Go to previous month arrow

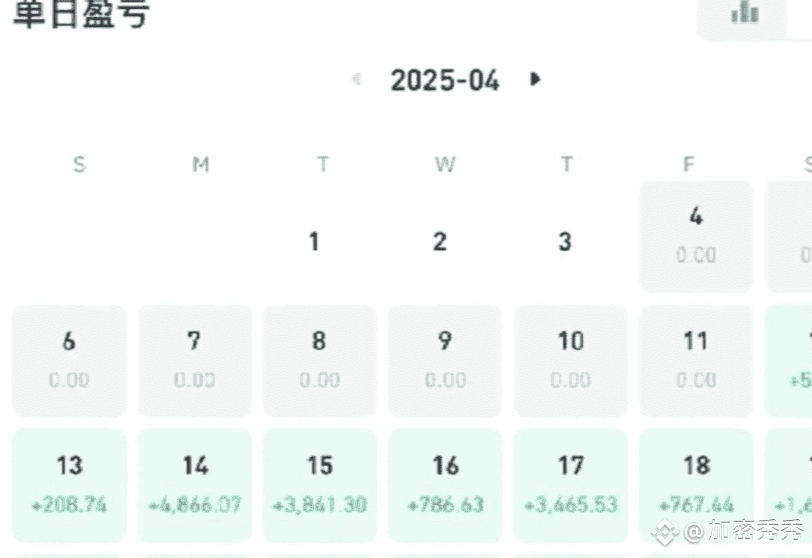click(357, 79)
